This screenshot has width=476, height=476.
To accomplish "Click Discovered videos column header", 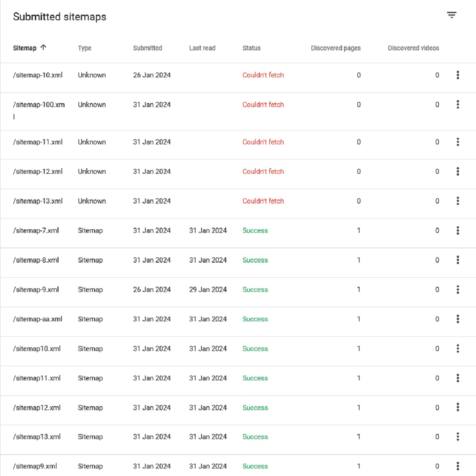I will (413, 48).
